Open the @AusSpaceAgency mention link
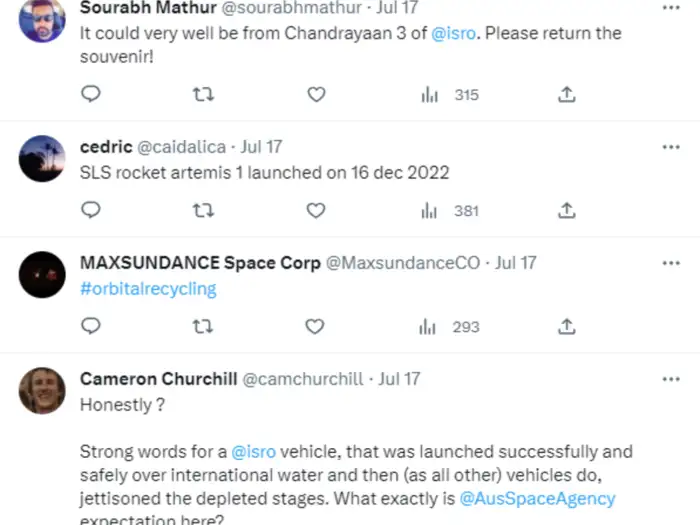 [x=537, y=498]
